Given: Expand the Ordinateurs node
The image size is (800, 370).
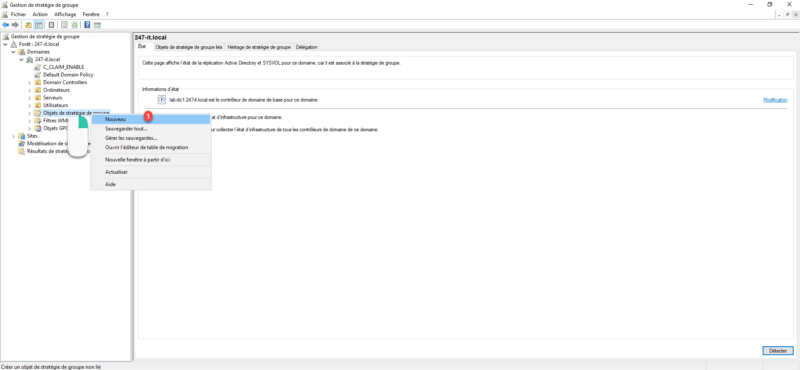Looking at the screenshot, I should (30, 90).
